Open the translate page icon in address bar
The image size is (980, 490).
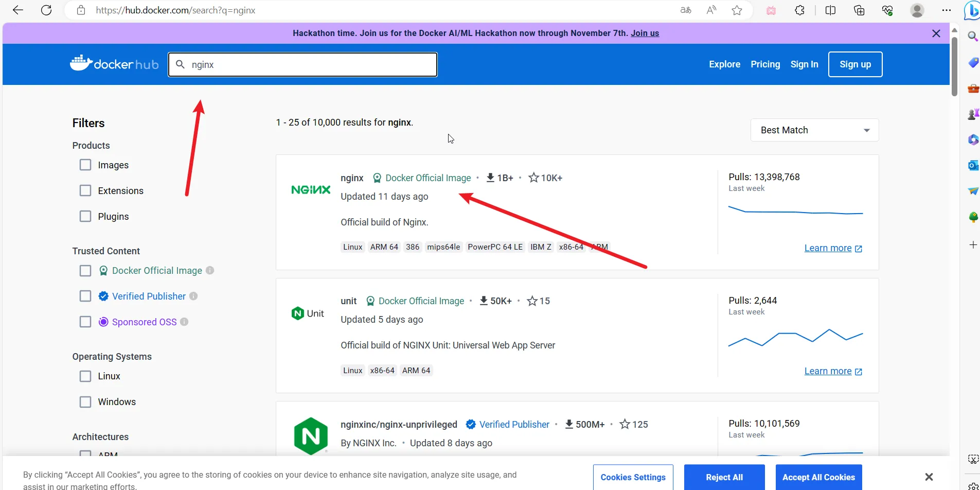686,10
